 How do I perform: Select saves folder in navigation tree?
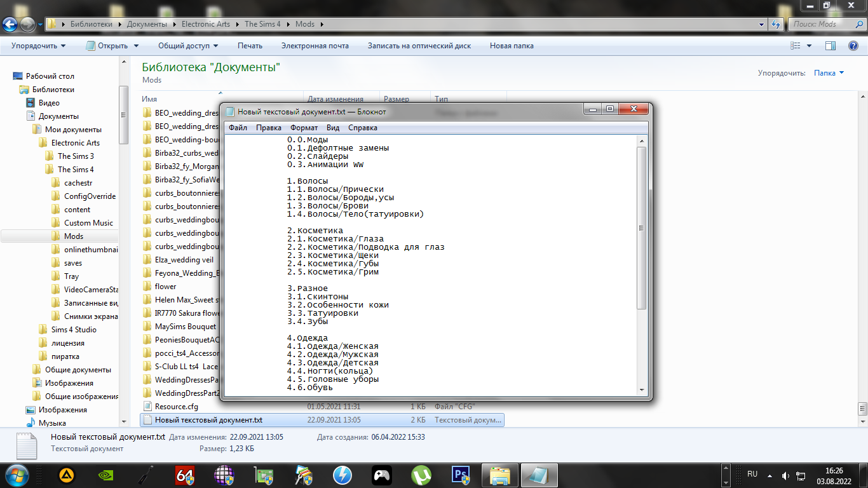click(x=73, y=263)
